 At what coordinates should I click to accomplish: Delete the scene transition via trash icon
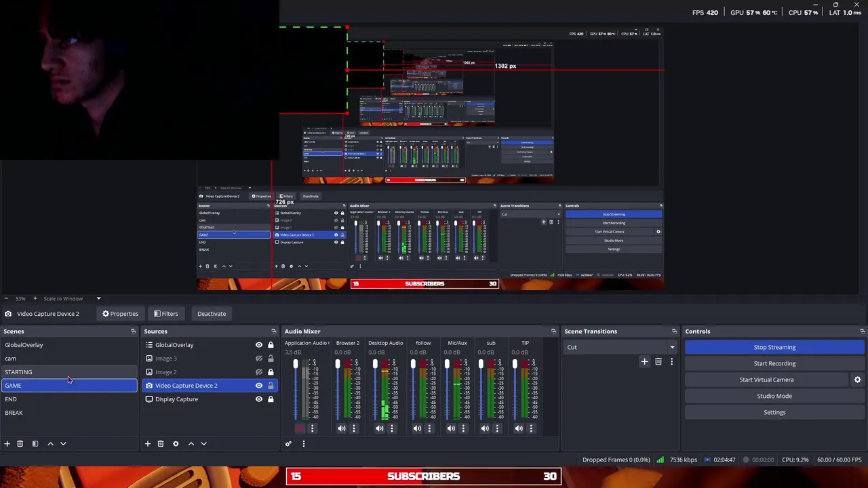click(x=658, y=361)
